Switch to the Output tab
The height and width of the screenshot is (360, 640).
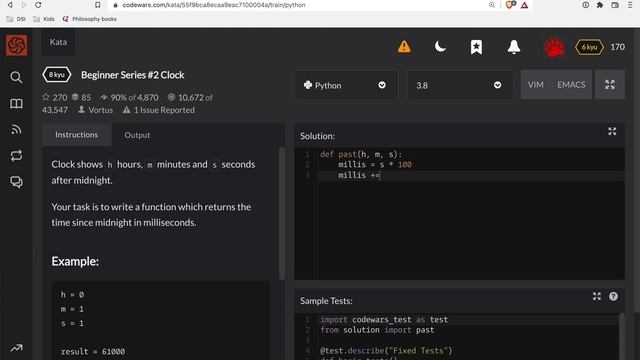pos(137,135)
